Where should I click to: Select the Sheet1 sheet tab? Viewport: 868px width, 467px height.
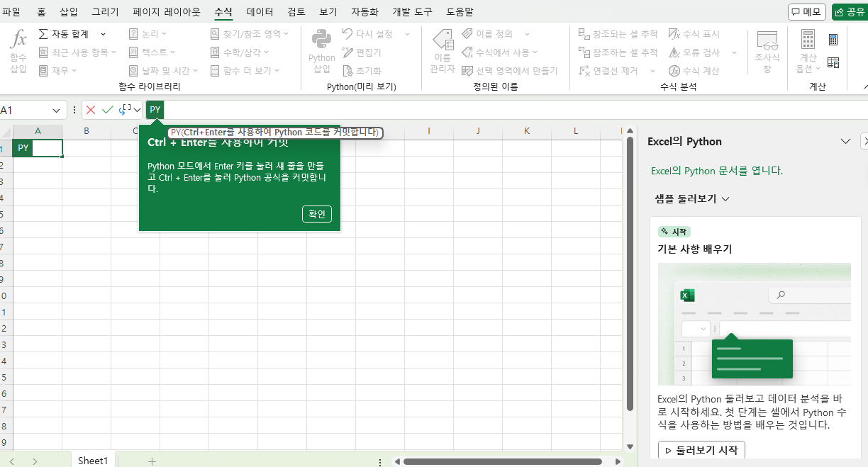(93, 461)
